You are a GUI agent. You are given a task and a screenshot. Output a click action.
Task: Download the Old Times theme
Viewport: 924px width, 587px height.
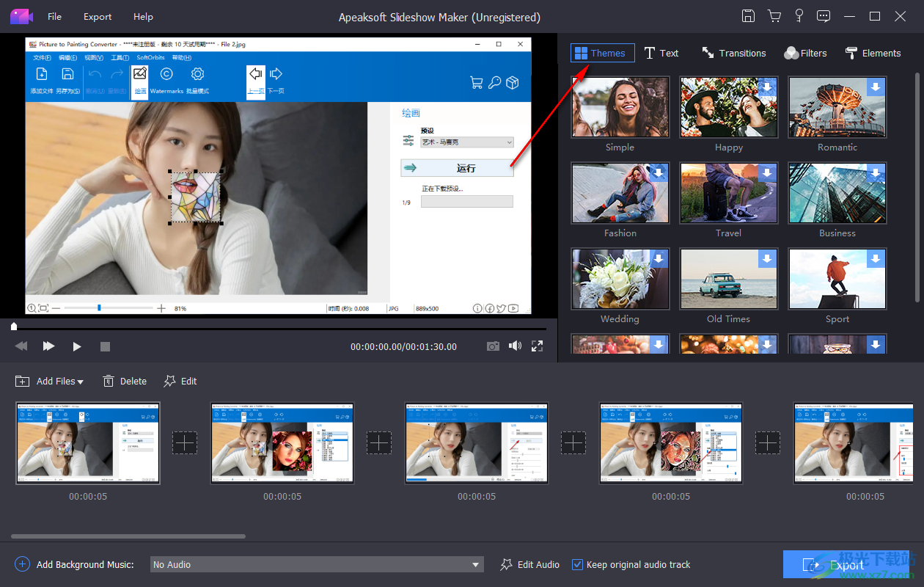pyautogui.click(x=767, y=258)
